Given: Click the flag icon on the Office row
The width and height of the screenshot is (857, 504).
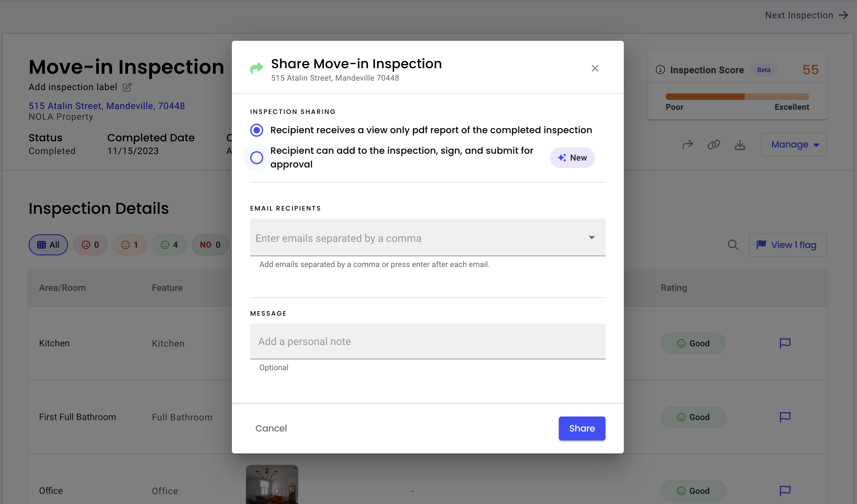Looking at the screenshot, I should coord(785,490).
